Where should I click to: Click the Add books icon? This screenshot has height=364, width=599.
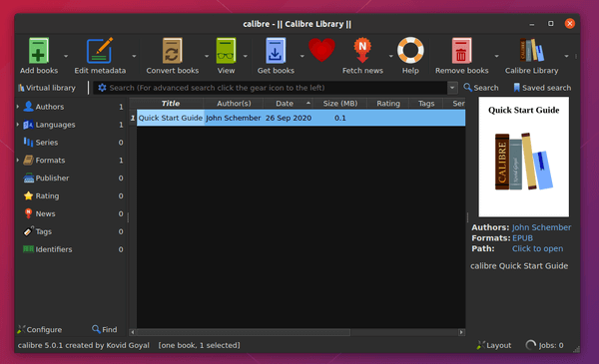coord(39,51)
